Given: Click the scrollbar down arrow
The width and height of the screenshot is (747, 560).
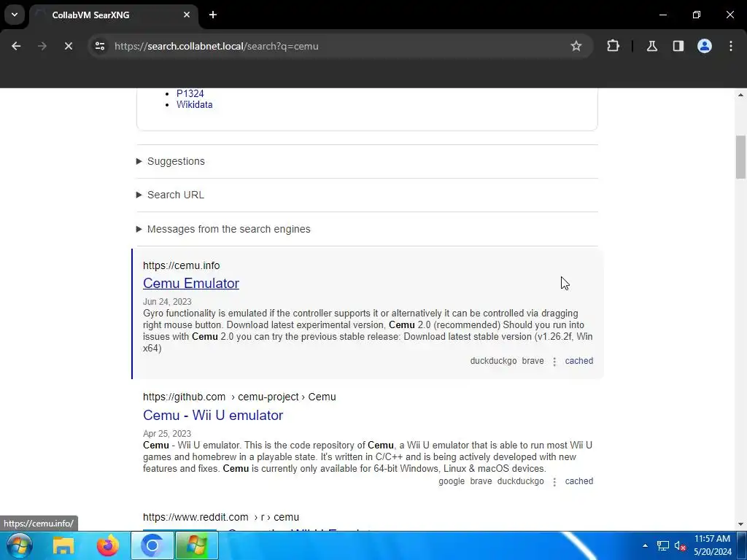Looking at the screenshot, I should pos(741,524).
